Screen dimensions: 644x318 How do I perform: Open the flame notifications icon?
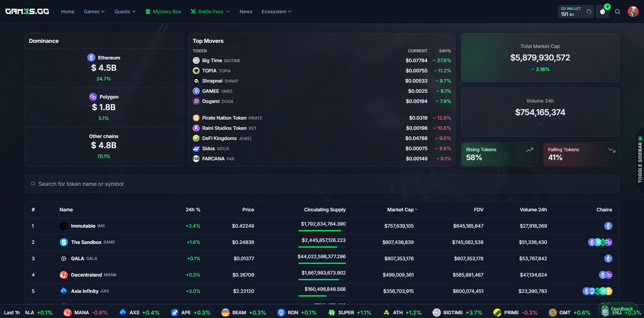[x=603, y=12]
